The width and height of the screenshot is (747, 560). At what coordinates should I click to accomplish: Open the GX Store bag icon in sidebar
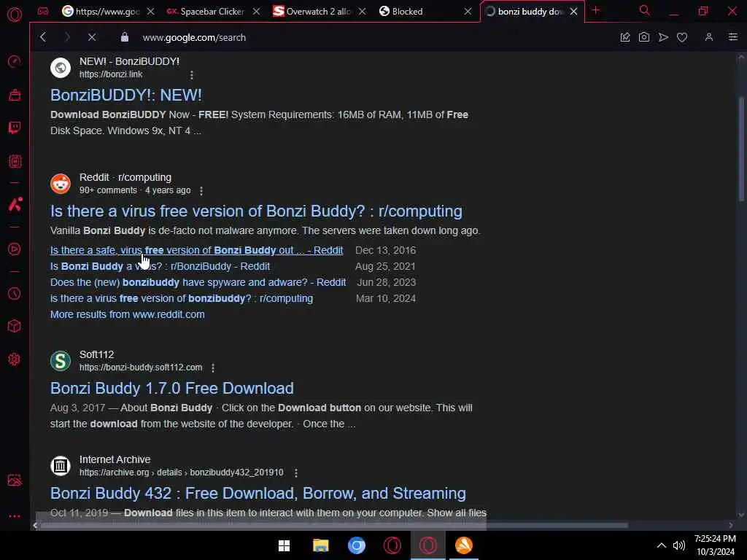15,95
